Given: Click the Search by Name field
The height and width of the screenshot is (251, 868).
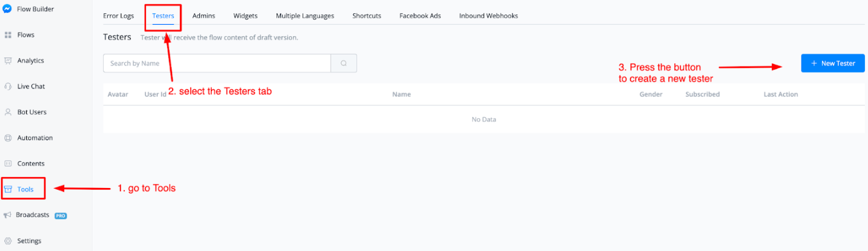Looking at the screenshot, I should (x=217, y=64).
